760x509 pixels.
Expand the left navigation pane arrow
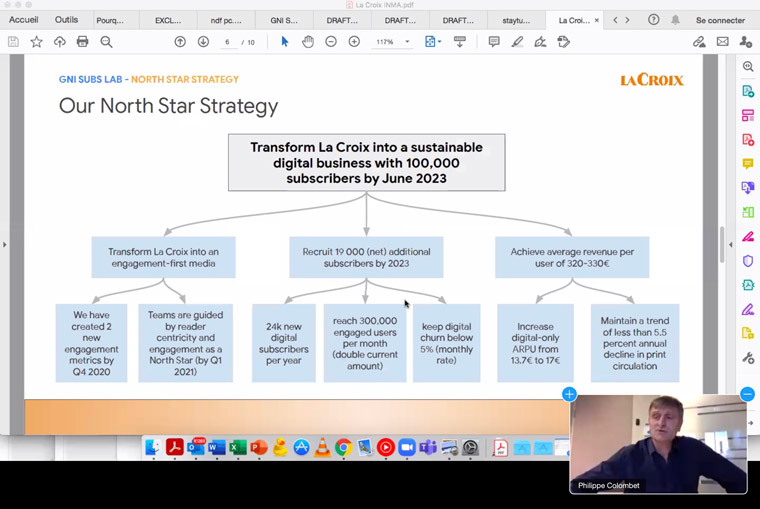pyautogui.click(x=4, y=244)
